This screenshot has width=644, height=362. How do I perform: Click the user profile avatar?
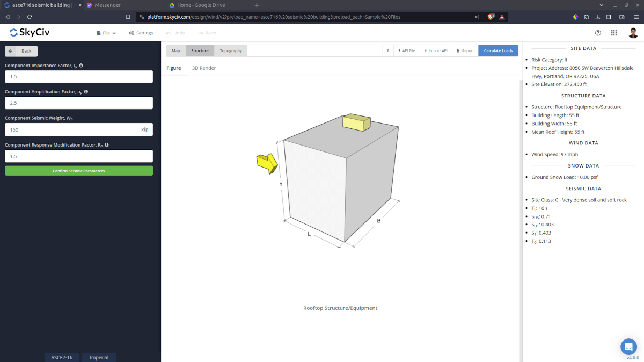[633, 33]
